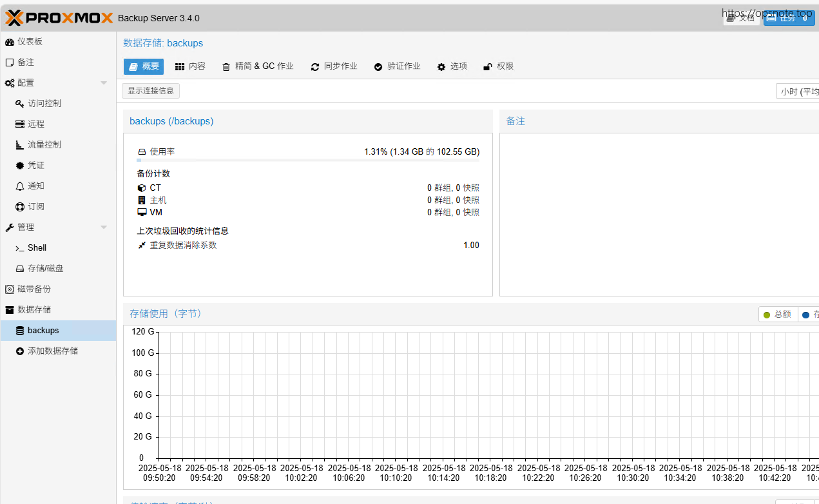Click the 凭证 certificates icon

[20, 166]
